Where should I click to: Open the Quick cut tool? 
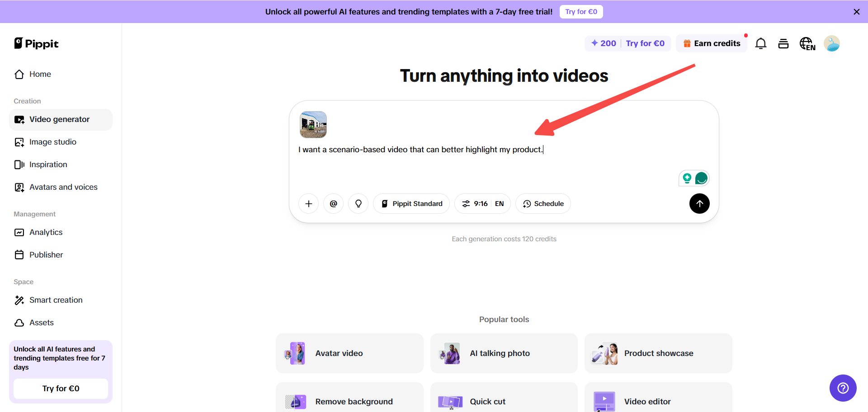point(504,397)
